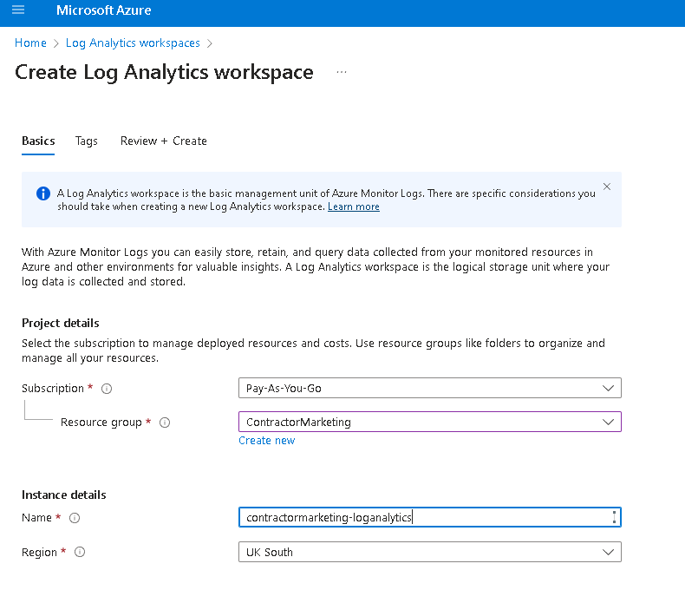The width and height of the screenshot is (685, 616).
Task: Show the Region info tooltip icon
Action: point(80,552)
